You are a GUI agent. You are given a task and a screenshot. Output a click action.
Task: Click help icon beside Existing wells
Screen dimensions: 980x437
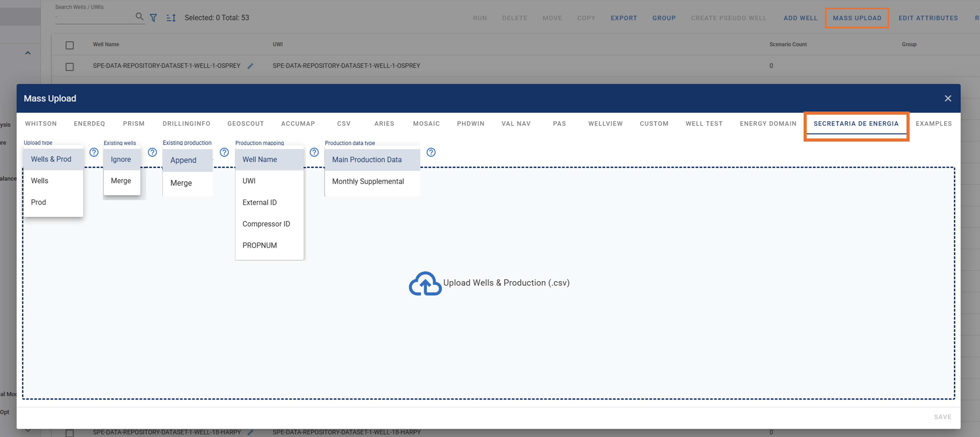[152, 152]
